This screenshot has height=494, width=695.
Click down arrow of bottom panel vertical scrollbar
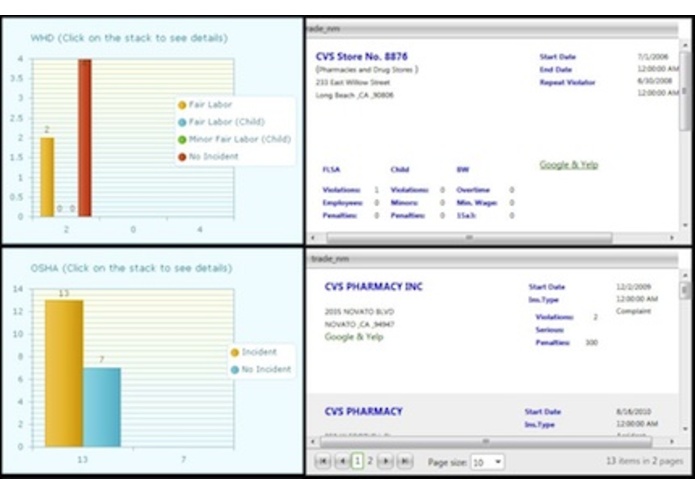click(685, 429)
